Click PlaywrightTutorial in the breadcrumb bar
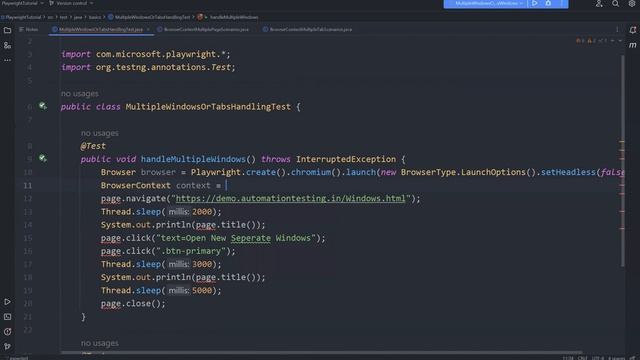The height and width of the screenshot is (360, 640). tap(21, 17)
